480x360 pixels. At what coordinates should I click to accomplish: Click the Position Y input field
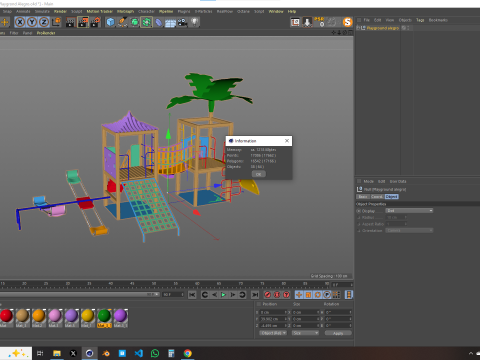272,319
